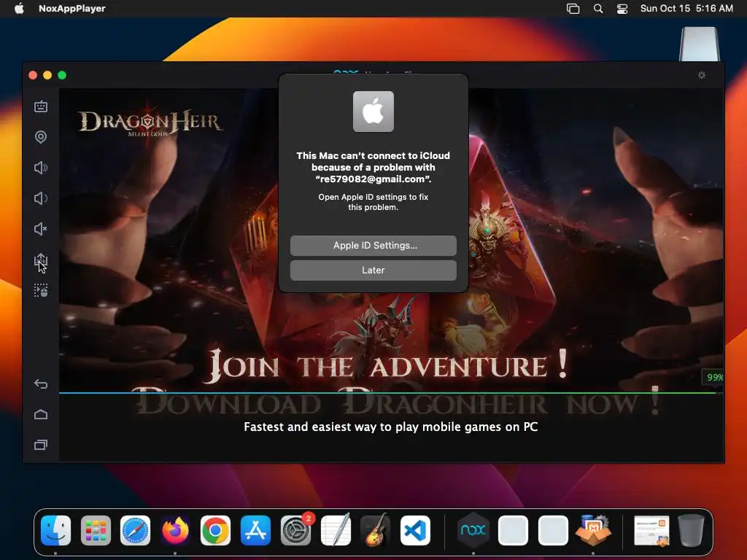Open Launchpad from the Dock

[96, 531]
